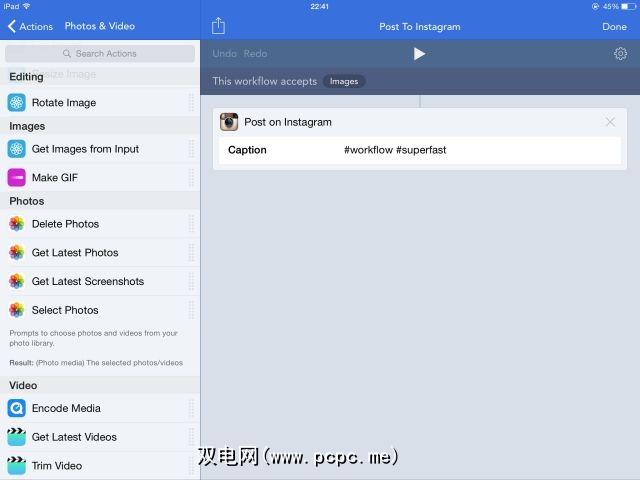
Task: Tap the Done button
Action: pos(614,27)
